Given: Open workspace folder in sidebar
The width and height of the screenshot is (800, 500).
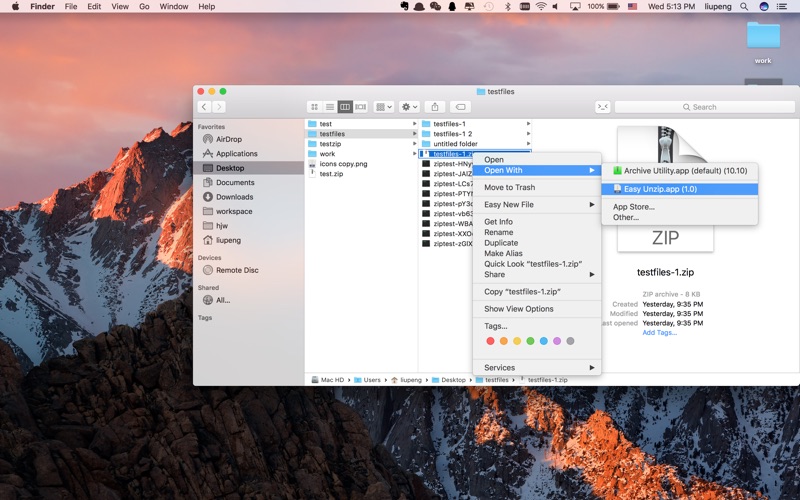Looking at the screenshot, I should tap(248, 211).
